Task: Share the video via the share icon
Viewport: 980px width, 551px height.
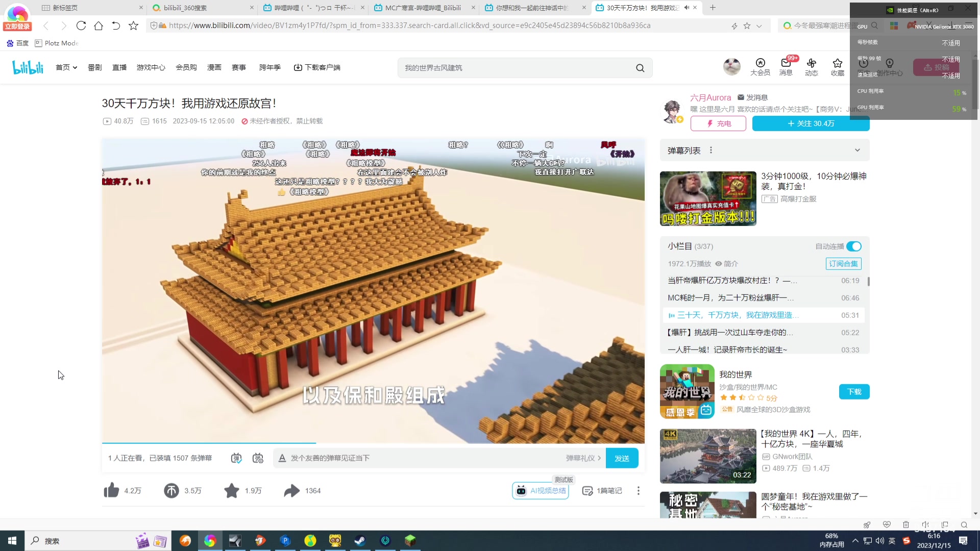Action: pyautogui.click(x=291, y=490)
